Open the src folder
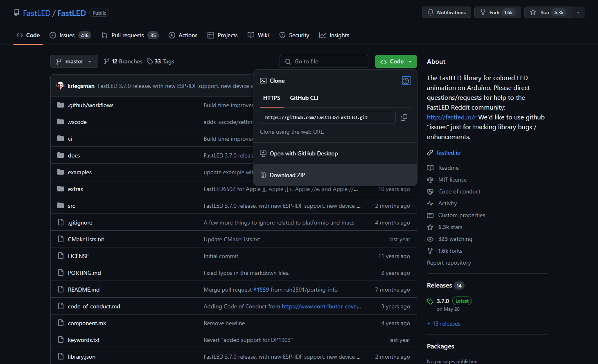Viewport: 598px width, 364px height. click(72, 206)
